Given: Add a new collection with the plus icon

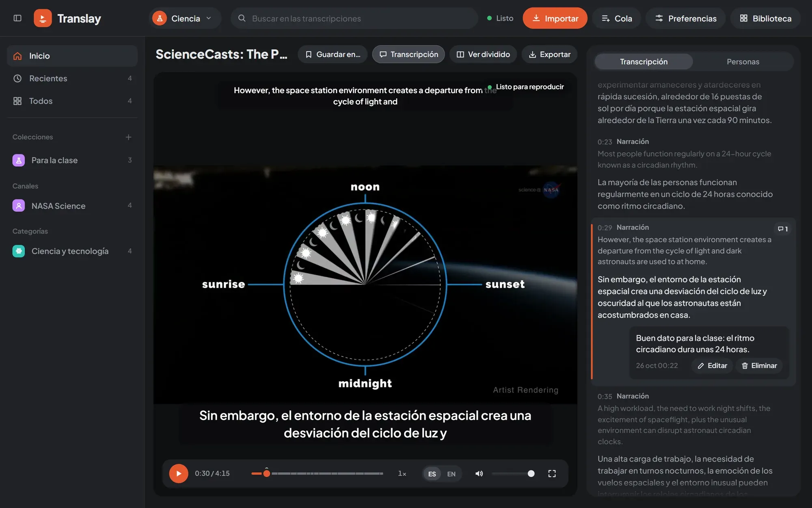Looking at the screenshot, I should tap(128, 137).
